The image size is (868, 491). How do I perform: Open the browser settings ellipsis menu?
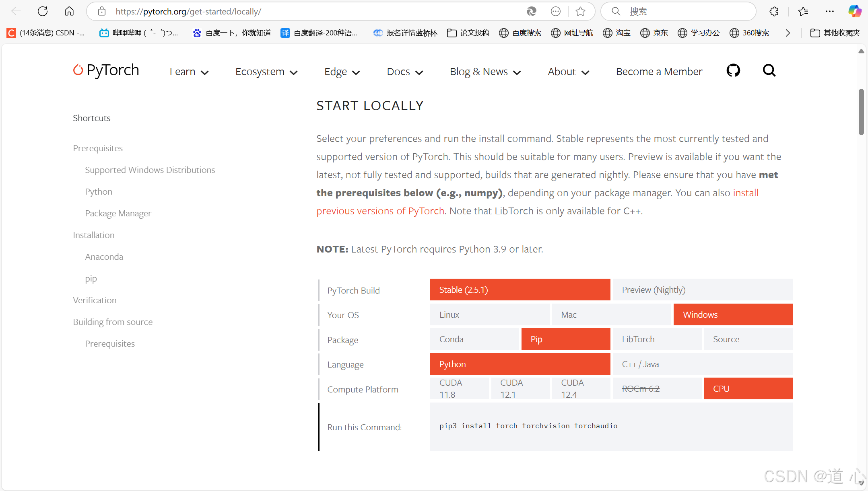click(830, 11)
